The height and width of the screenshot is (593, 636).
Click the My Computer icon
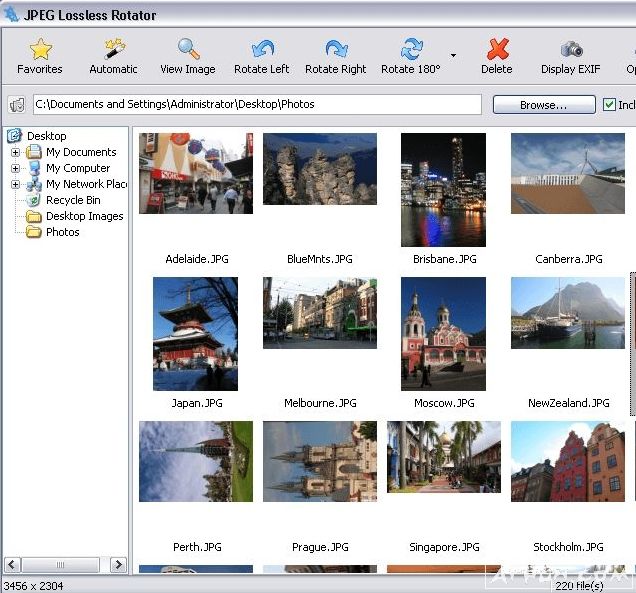34,168
